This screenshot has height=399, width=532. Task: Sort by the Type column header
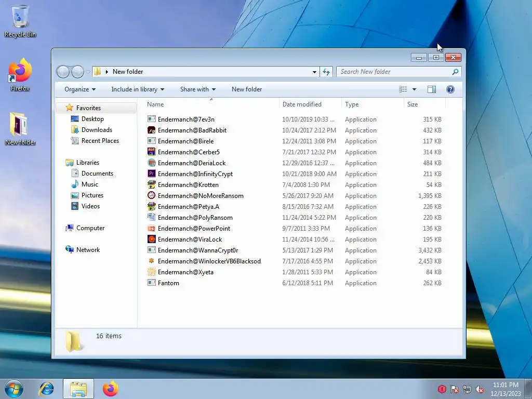coord(373,104)
